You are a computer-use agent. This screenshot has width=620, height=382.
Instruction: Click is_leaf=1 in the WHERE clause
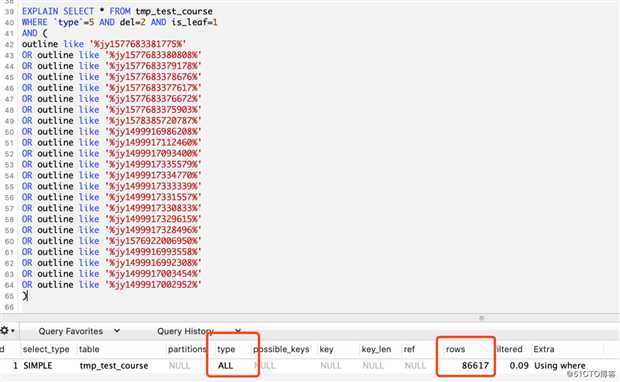[194, 22]
